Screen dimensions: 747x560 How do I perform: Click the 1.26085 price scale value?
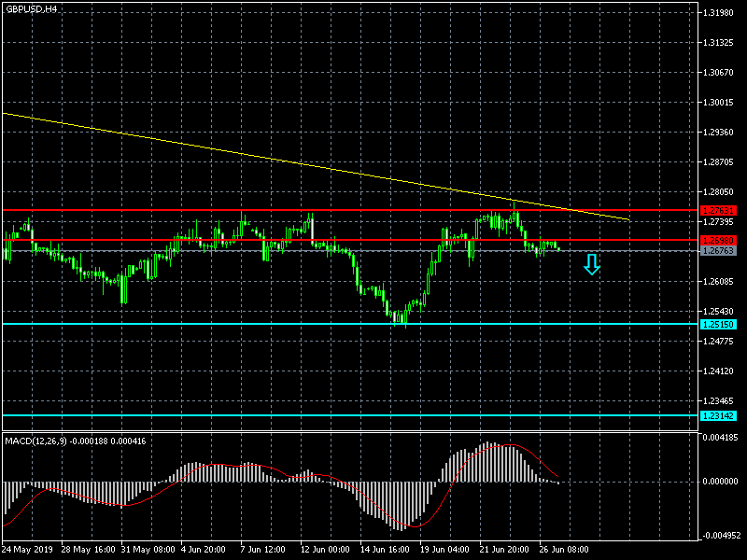point(718,282)
